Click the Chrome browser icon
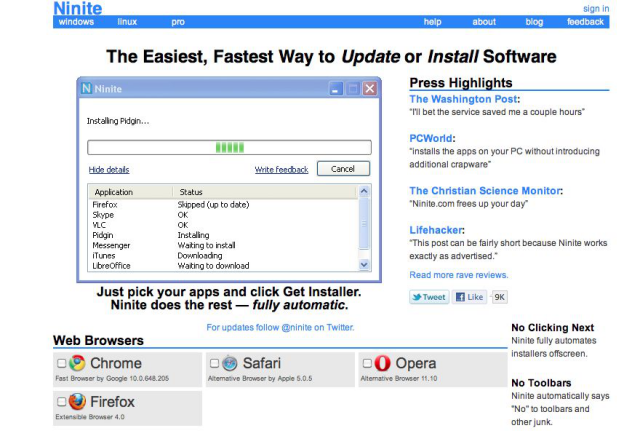 click(77, 363)
